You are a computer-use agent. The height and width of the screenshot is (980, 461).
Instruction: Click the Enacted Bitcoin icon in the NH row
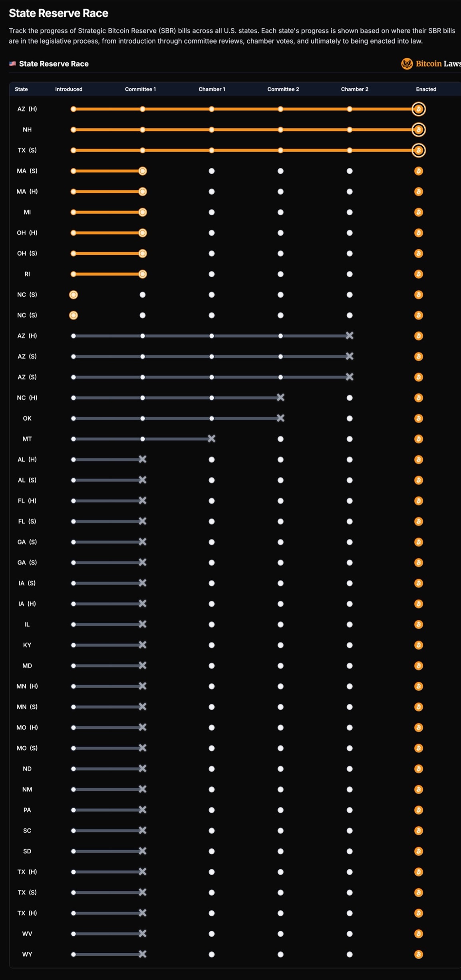pos(418,130)
